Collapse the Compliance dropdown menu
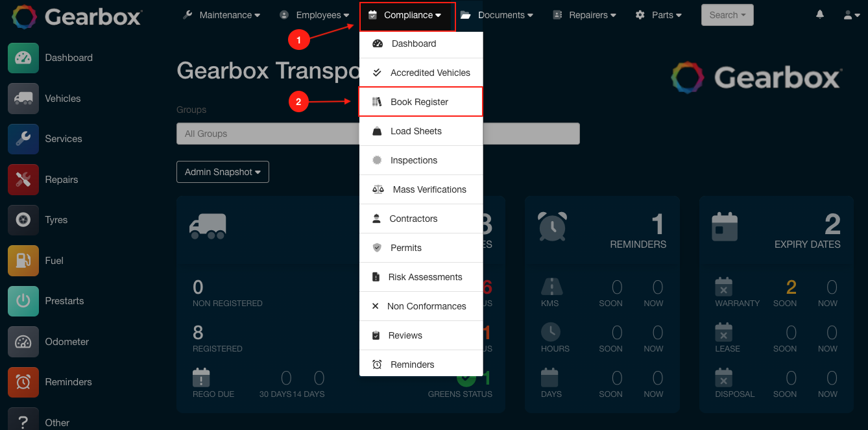This screenshot has width=868, height=430. click(x=407, y=16)
